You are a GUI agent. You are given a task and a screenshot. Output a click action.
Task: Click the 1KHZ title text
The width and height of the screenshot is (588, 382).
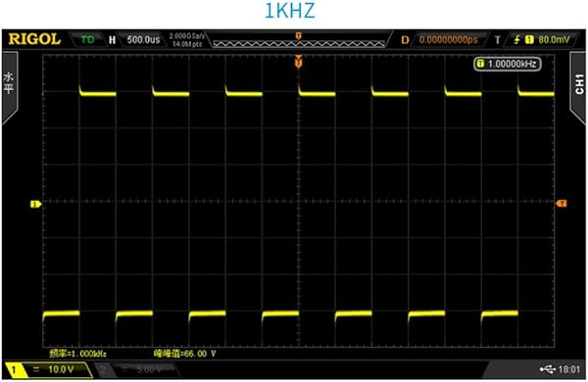pyautogui.click(x=289, y=11)
